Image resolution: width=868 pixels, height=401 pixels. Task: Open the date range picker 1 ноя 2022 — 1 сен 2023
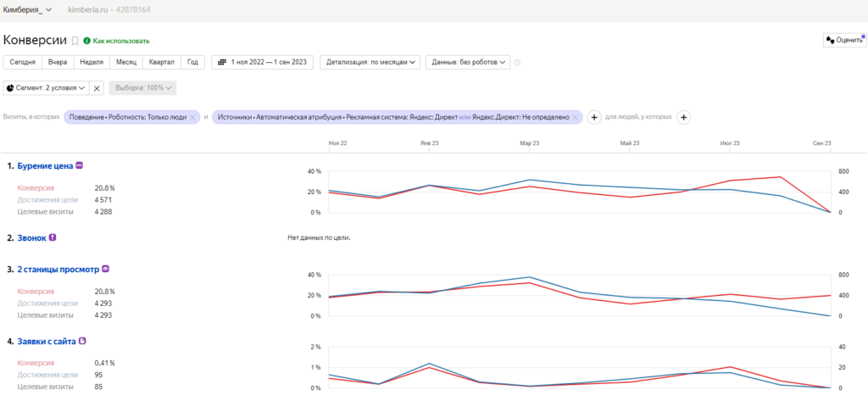coord(263,62)
